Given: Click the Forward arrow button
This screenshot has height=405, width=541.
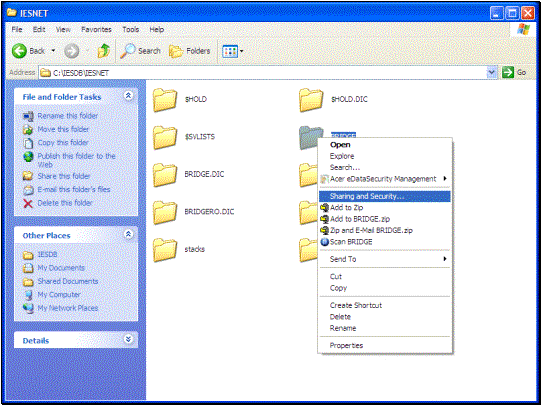Looking at the screenshot, I should (x=71, y=51).
